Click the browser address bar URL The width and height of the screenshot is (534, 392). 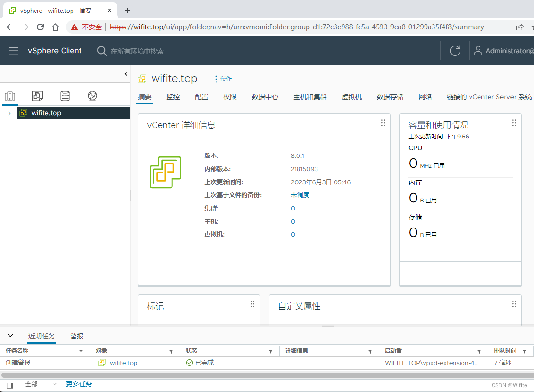coord(297,27)
